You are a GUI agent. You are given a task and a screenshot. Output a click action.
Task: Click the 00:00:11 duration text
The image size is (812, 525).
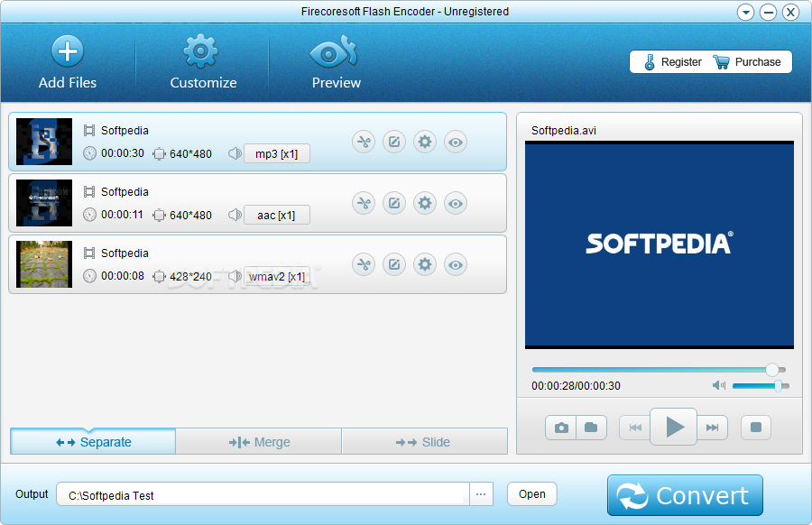tap(122, 215)
